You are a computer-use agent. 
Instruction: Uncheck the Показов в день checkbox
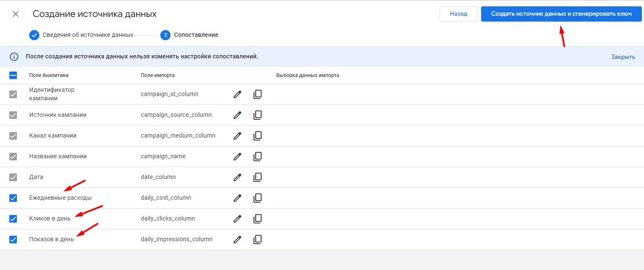13,240
